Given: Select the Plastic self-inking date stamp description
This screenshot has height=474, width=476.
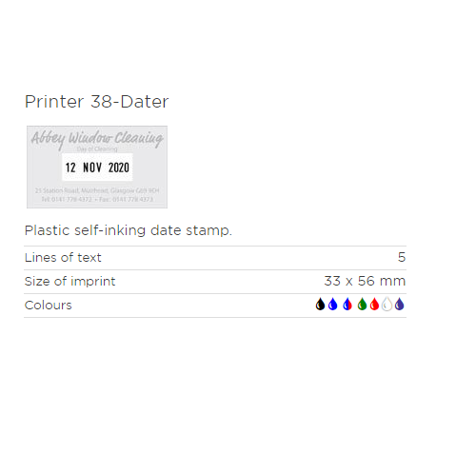Looking at the screenshot, I should [x=129, y=230].
